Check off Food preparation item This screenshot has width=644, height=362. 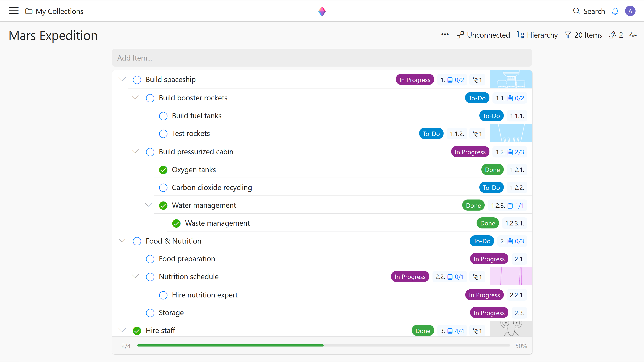tap(150, 259)
